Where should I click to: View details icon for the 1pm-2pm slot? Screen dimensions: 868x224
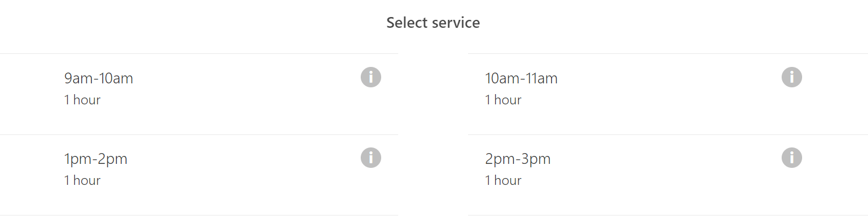click(x=370, y=157)
